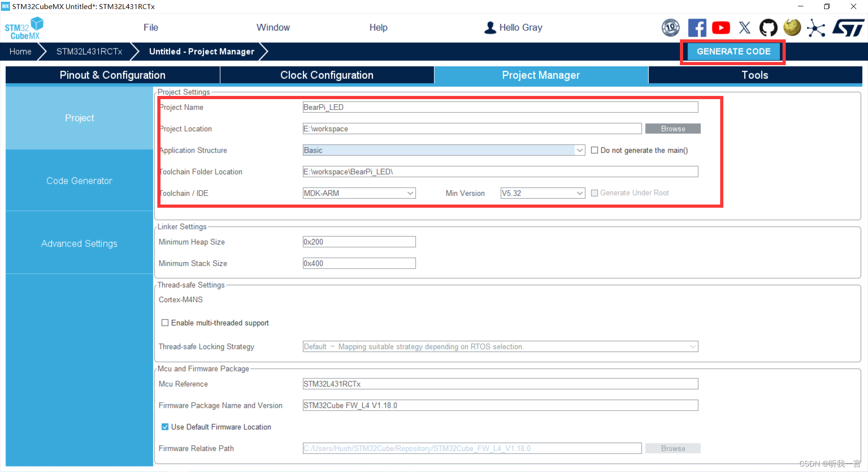Close the STM32CubeMX window
868x472 pixels.
[x=853, y=6]
